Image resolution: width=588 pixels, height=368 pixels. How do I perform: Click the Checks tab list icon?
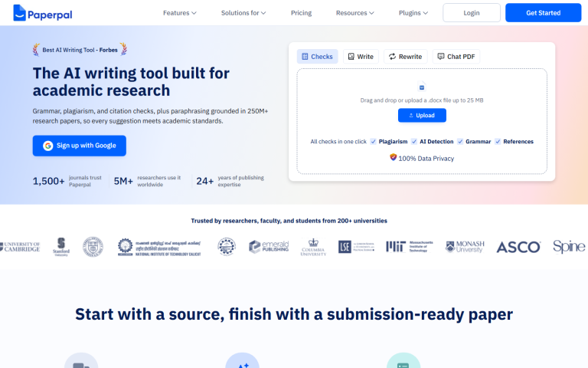[305, 57]
